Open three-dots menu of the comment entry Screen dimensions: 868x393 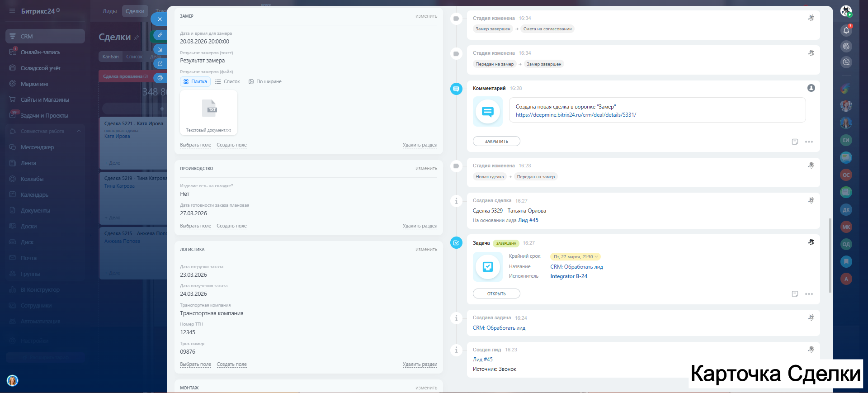[x=809, y=142]
